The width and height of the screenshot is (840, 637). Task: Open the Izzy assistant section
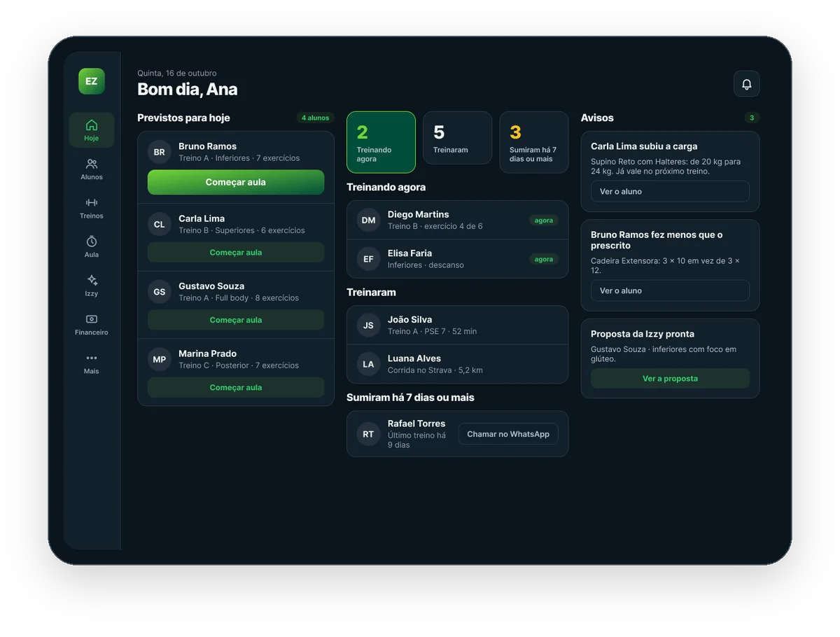[91, 286]
